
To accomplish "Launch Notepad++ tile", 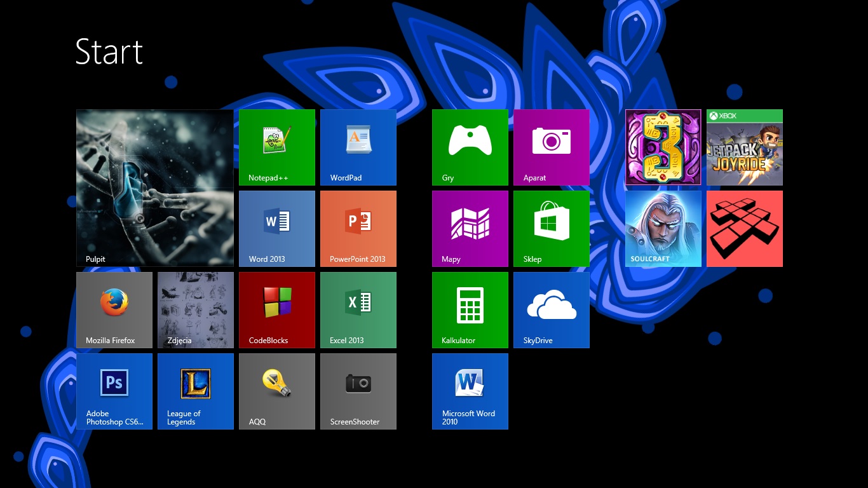I will [277, 147].
